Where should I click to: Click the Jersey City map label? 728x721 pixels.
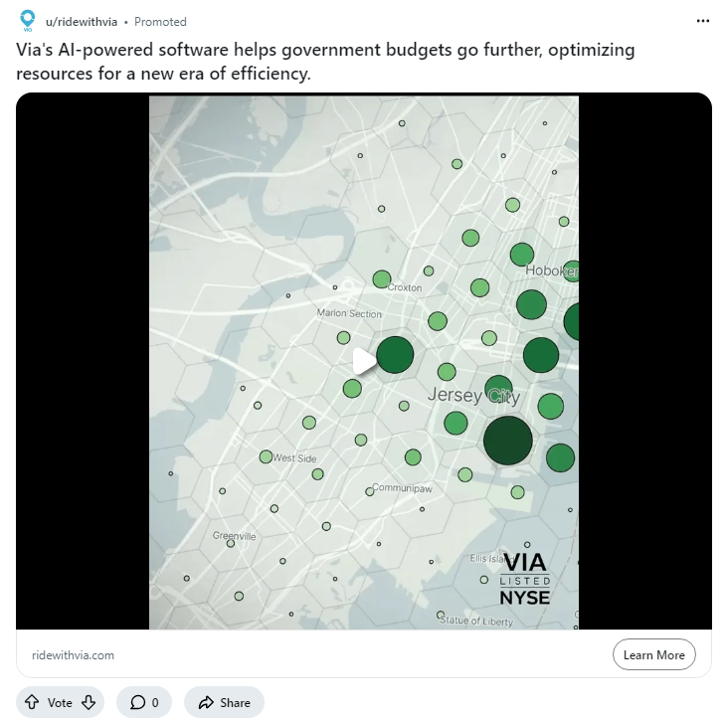pos(472,396)
